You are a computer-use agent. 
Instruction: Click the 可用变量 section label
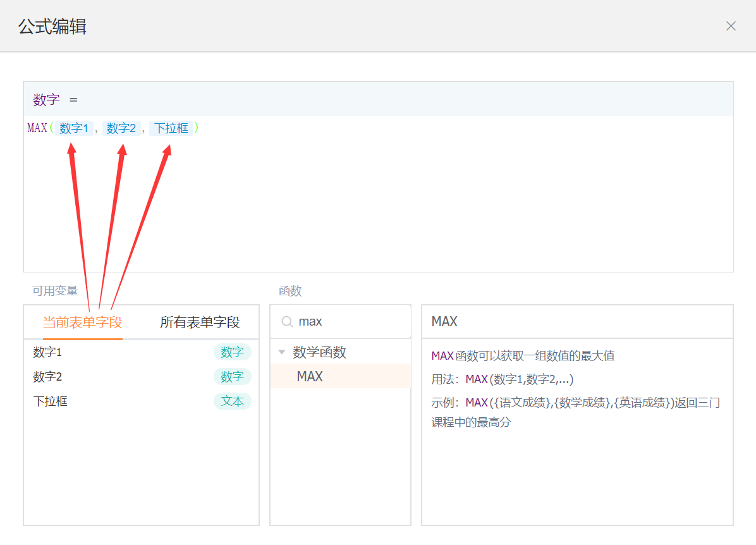click(55, 291)
